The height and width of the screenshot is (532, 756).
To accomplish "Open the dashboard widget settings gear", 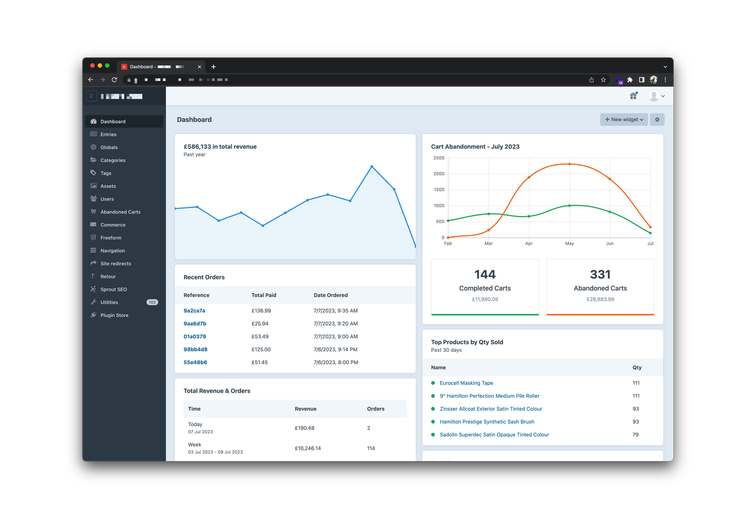I will pos(657,120).
